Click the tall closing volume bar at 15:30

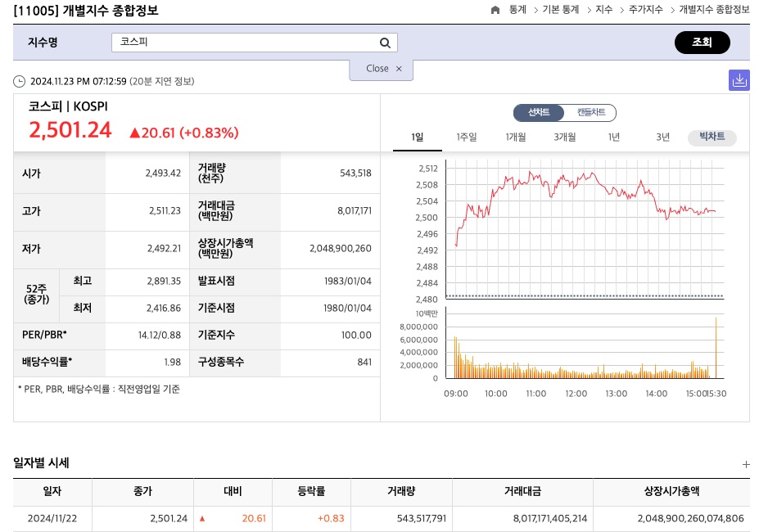point(716,348)
